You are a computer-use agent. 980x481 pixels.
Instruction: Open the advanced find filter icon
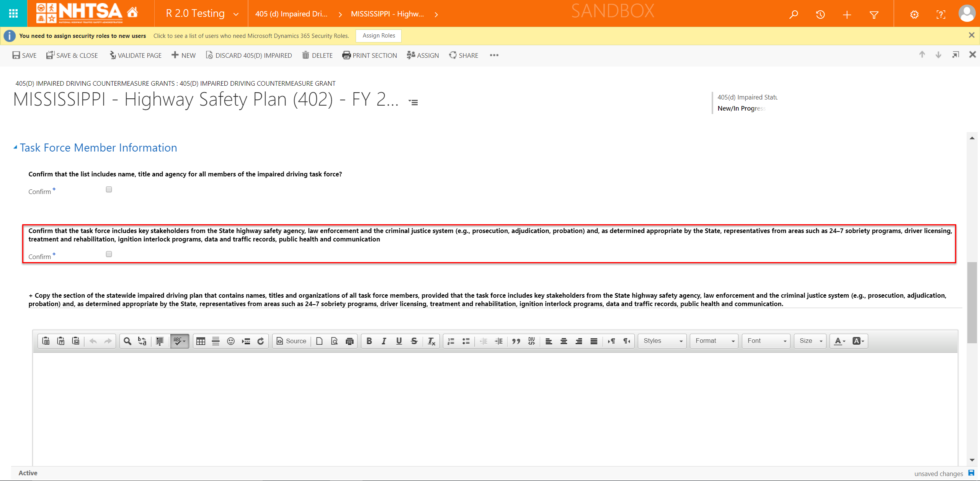click(874, 15)
